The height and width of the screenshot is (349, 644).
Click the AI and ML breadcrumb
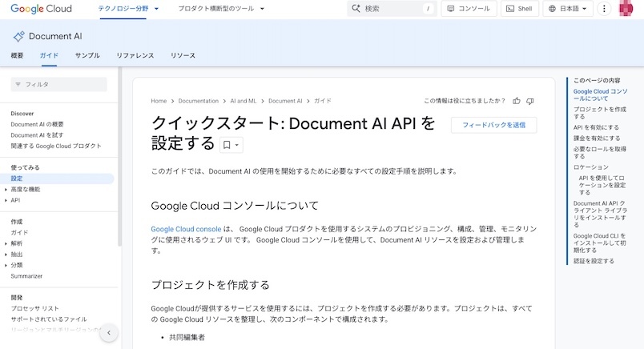click(x=244, y=101)
